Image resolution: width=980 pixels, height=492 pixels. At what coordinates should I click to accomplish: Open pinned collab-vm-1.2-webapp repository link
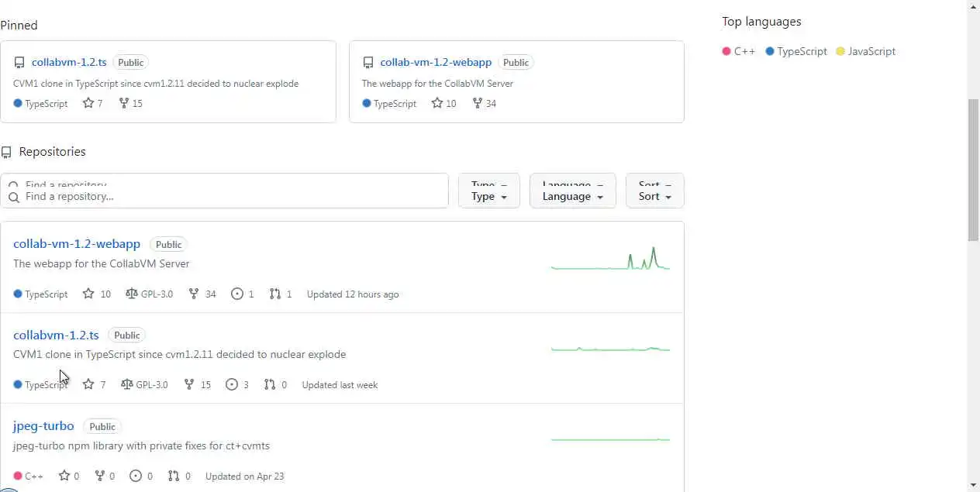tap(436, 62)
